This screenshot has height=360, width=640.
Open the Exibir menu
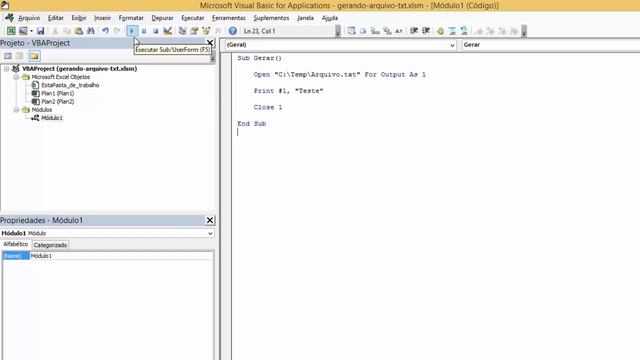tap(79, 18)
